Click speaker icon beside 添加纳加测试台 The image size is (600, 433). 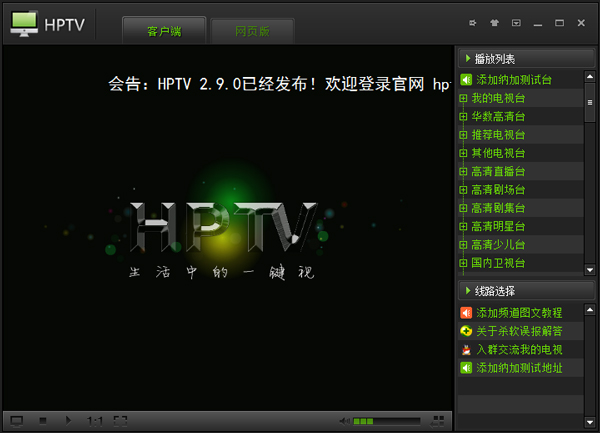466,80
